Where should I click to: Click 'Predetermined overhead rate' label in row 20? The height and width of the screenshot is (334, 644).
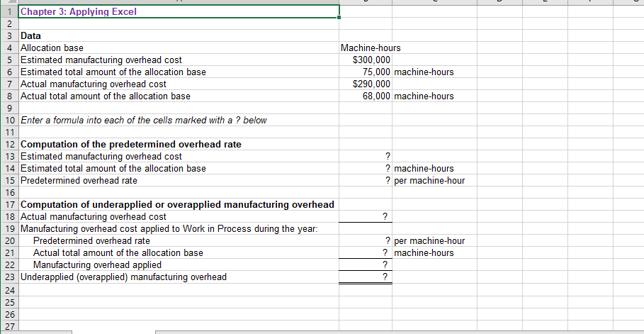click(91, 240)
